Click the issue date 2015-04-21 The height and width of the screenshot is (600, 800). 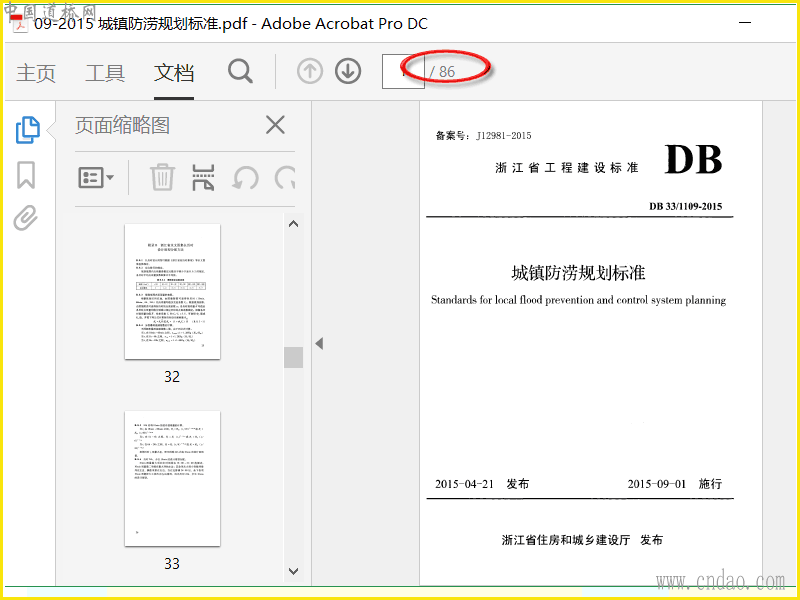464,484
